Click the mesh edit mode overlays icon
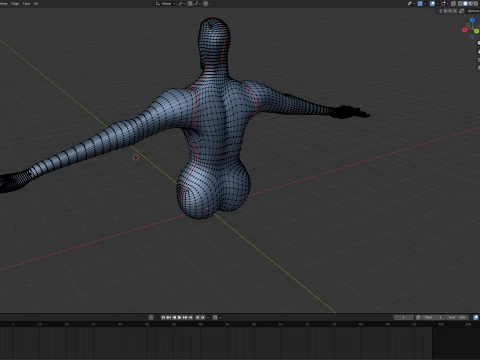The height and width of the screenshot is (360, 480). pos(443,4)
